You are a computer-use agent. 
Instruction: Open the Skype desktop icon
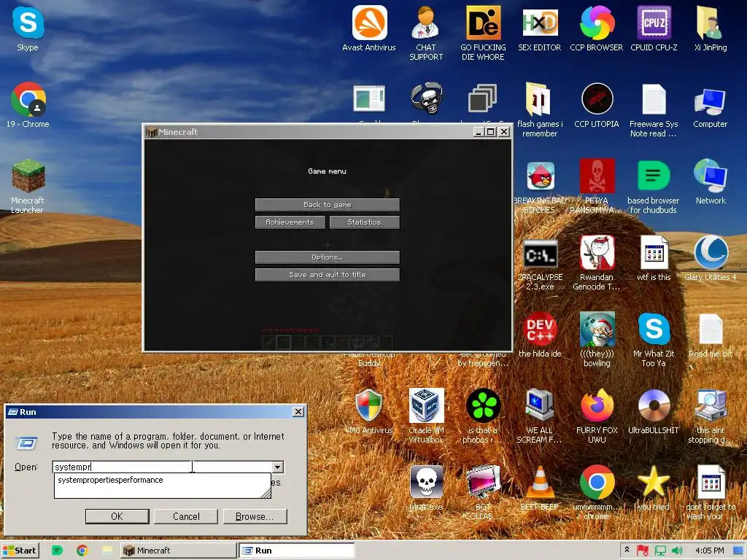[x=28, y=29]
